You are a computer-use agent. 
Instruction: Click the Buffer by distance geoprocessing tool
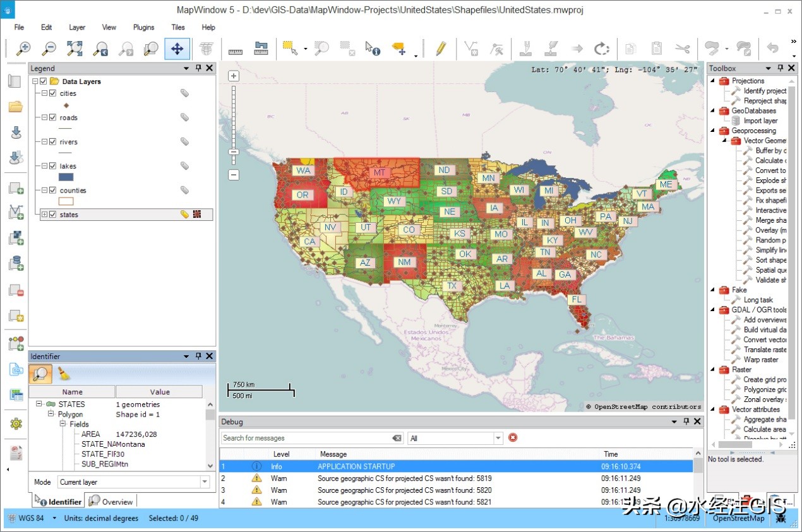tap(773, 150)
